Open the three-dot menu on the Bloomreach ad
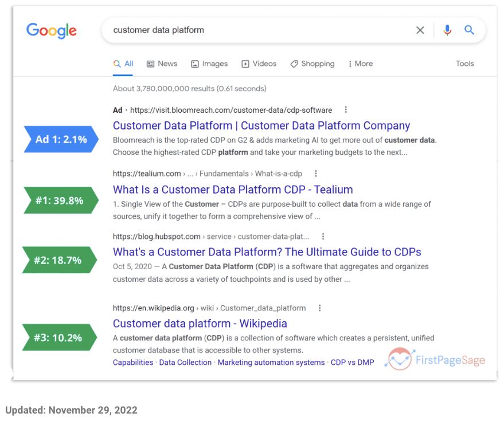The height and width of the screenshot is (421, 504). pyautogui.click(x=346, y=109)
